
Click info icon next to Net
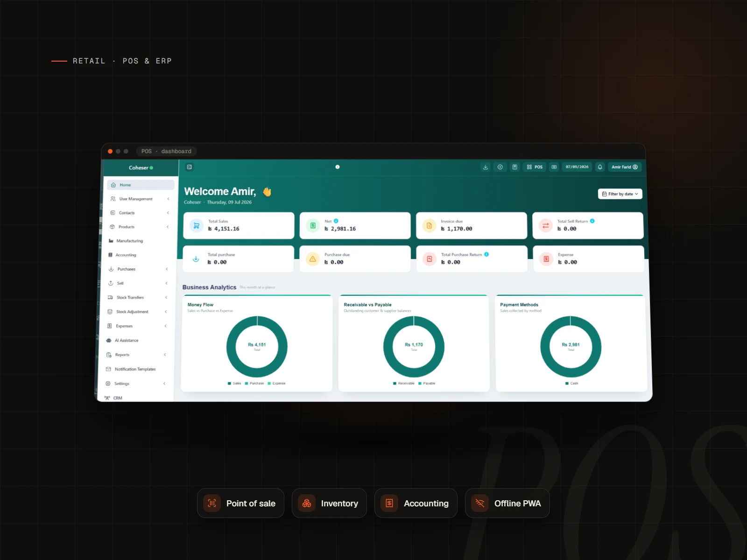[x=336, y=221]
